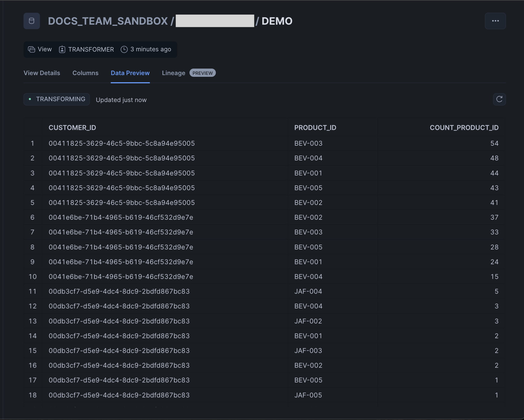This screenshot has width=524, height=420.
Task: Open the more actions "..." menu
Action: tap(495, 21)
